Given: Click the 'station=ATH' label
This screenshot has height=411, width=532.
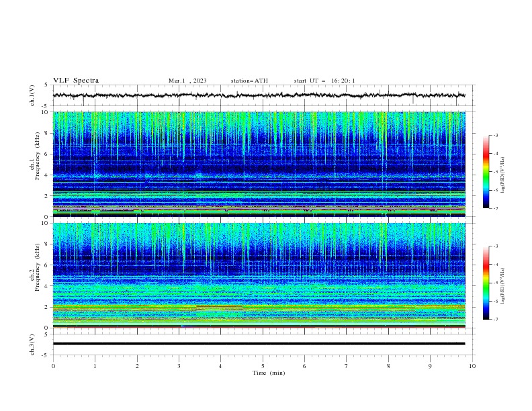Looking at the screenshot, I should click(249, 81).
